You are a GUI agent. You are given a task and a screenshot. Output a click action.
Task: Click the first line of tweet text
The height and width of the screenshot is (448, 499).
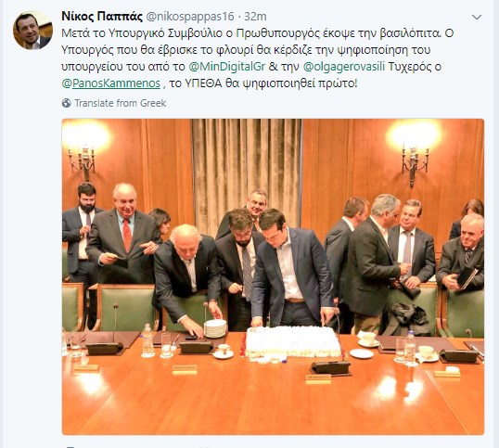[258, 33]
